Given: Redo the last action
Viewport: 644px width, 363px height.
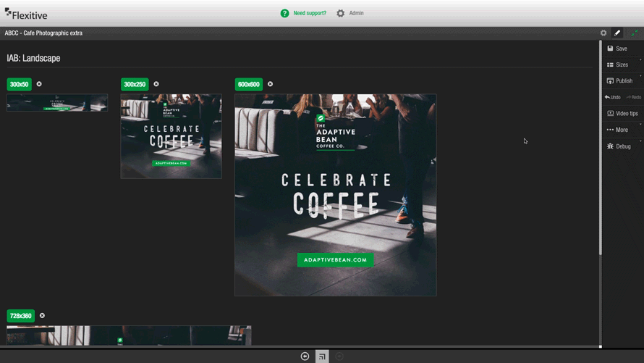Looking at the screenshot, I should [633, 97].
